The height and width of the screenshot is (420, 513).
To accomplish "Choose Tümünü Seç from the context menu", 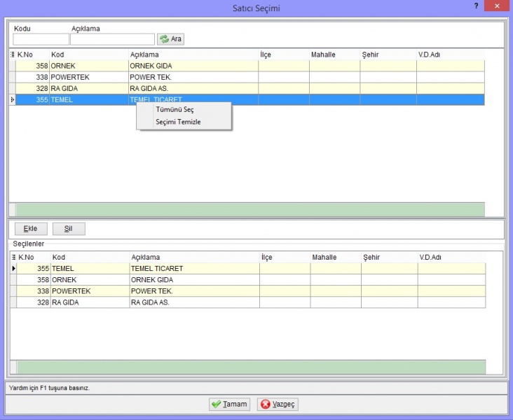I will (x=175, y=109).
